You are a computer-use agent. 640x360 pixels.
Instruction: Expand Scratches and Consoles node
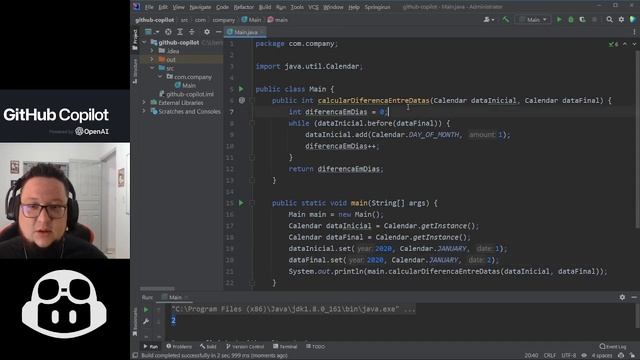tap(144, 111)
